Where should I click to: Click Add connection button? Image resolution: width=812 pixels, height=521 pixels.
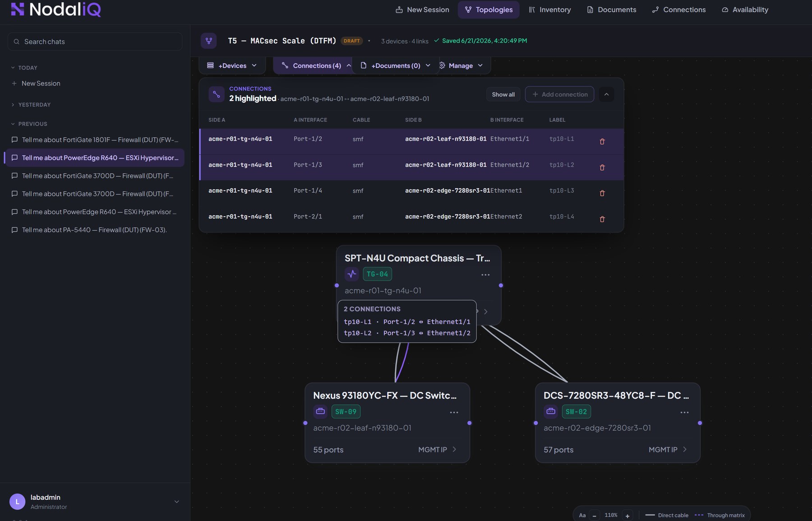[x=559, y=94]
